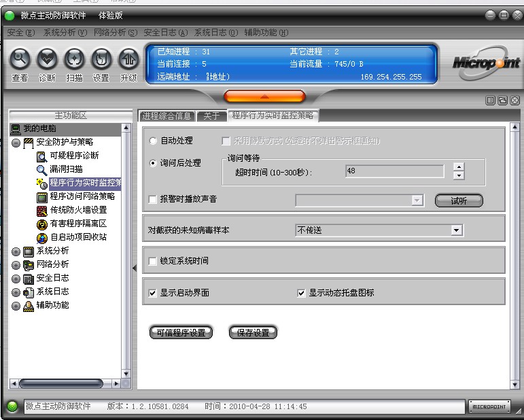Screen dimensions: 524x420
Task: Select the 程序行为实时监控策略 tab
Action: 273,116
